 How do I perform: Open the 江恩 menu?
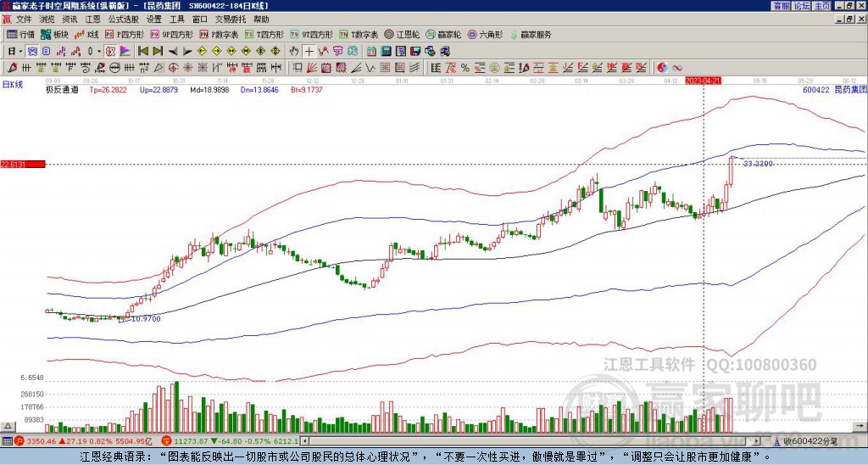(92, 20)
